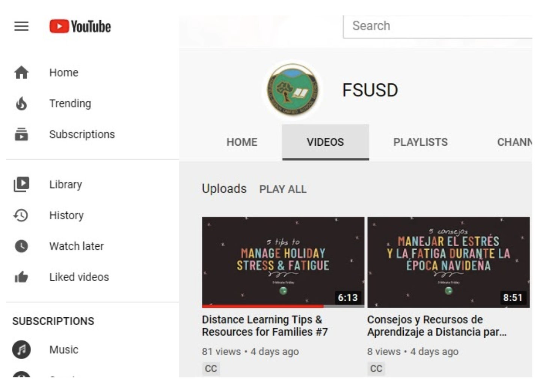
Task: Click the 8:51 duration badge
Action: tap(513, 297)
